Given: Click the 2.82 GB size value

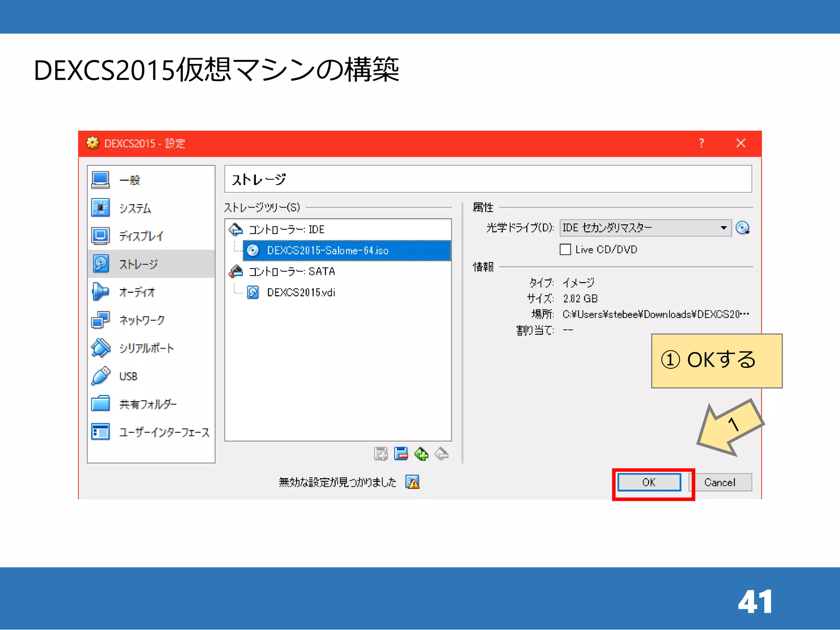Looking at the screenshot, I should 580,299.
